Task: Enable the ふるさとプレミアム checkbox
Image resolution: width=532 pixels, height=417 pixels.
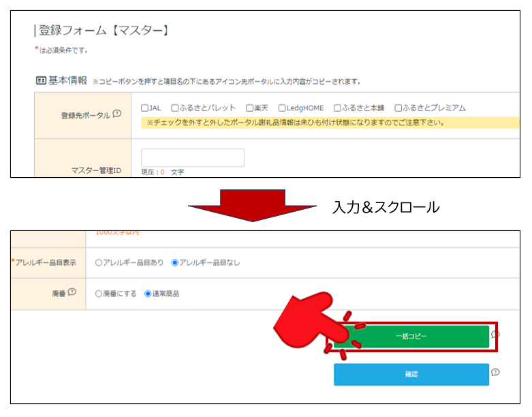Action: (398, 108)
